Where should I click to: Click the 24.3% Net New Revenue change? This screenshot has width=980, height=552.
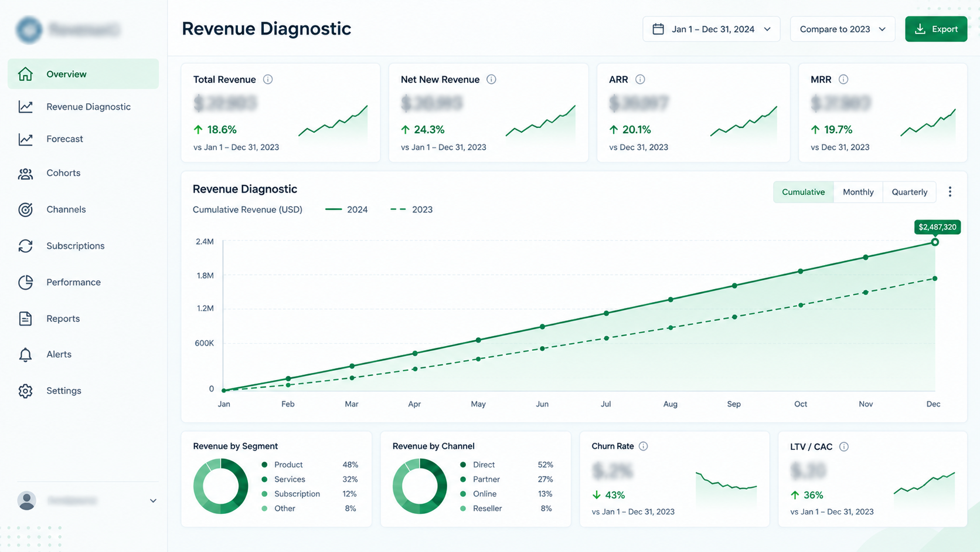[423, 130]
